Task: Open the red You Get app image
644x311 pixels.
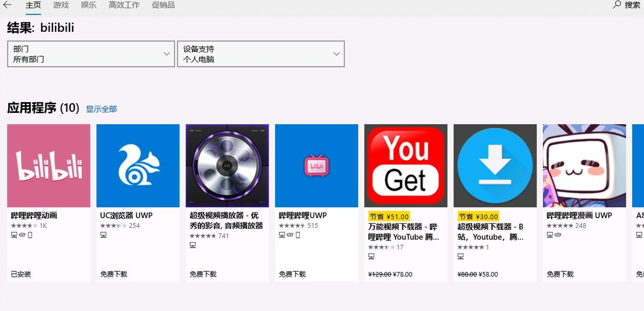Action: (x=406, y=166)
